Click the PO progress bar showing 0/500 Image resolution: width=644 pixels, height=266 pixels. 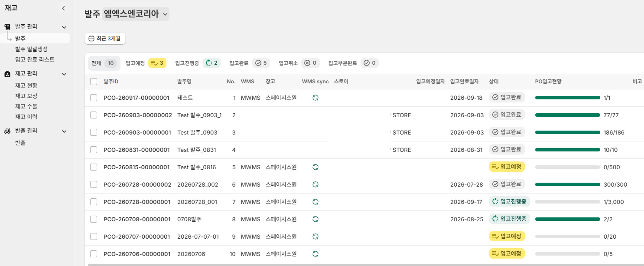click(x=568, y=167)
